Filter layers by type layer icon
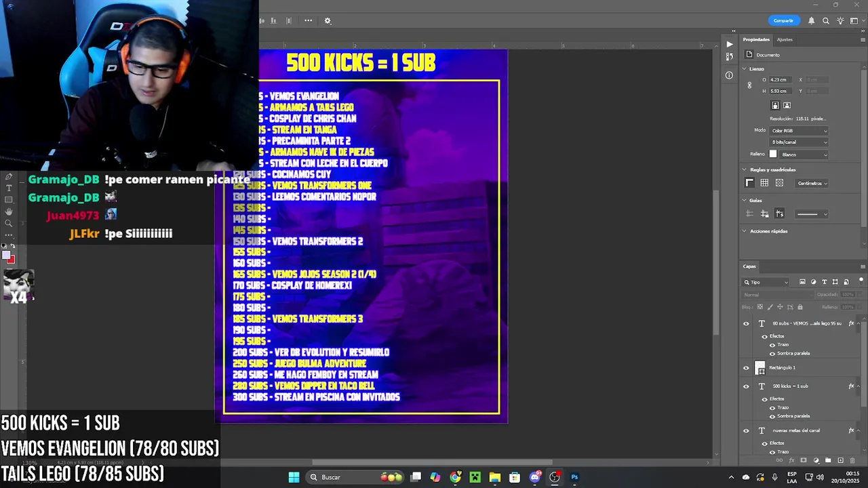Screen dimensions: 868x488 click(x=825, y=282)
